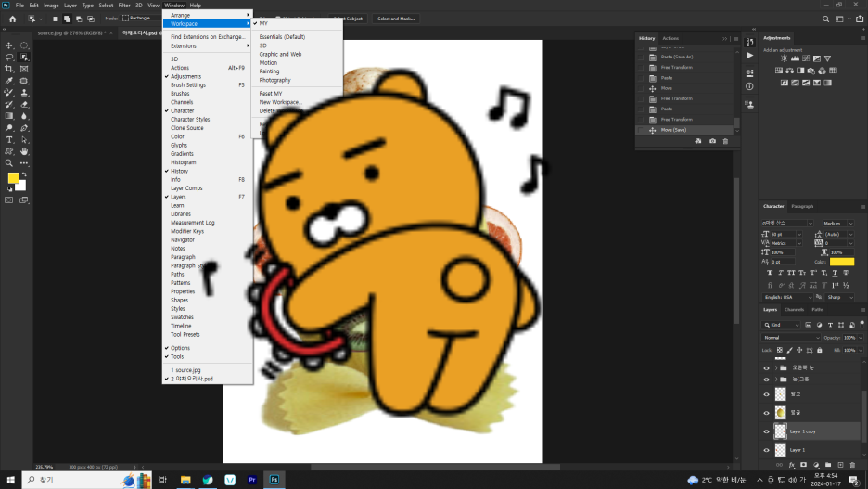Viewport: 868px width, 489px height.
Task: Open the layer filter Kind dropdown
Action: tap(782, 325)
